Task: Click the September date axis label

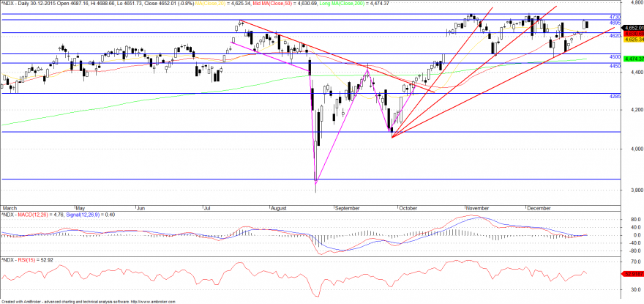Action: tap(347, 208)
